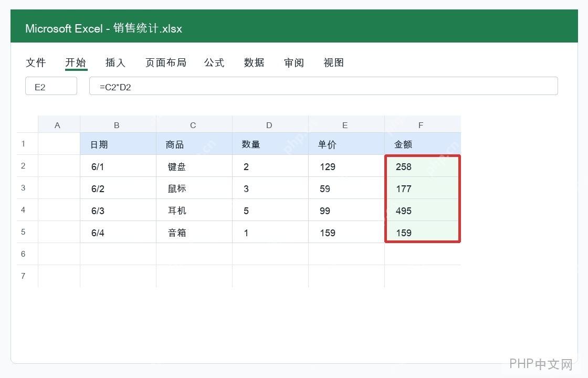Select quantity cell 3 in 鼠标 row
Viewport: 588px width, 378px height.
(270, 188)
